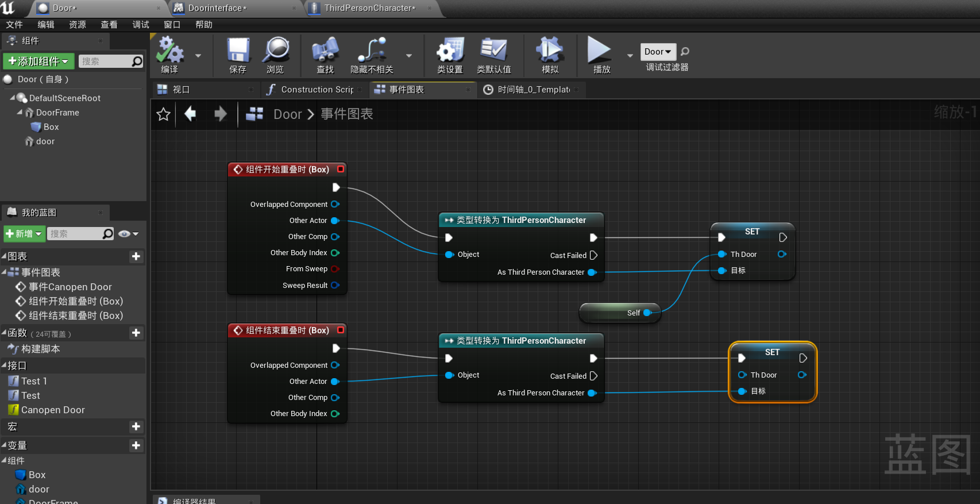Open the Door debug filter dropdown
980x504 pixels.
pos(658,52)
